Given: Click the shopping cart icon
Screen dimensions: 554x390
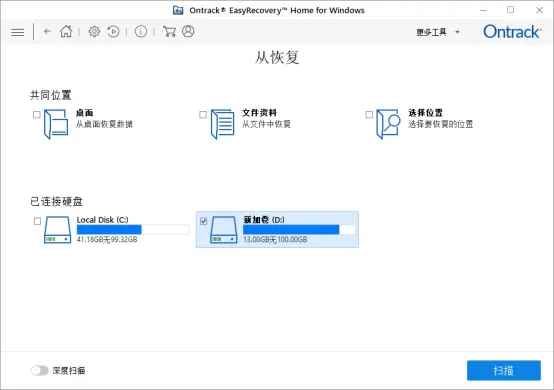Looking at the screenshot, I should coord(169,31).
